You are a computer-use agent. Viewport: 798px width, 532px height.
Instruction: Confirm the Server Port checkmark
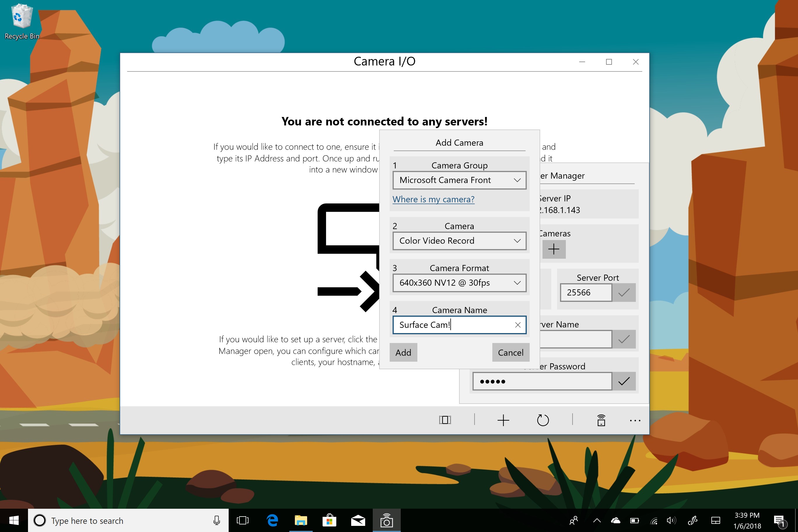pos(624,293)
